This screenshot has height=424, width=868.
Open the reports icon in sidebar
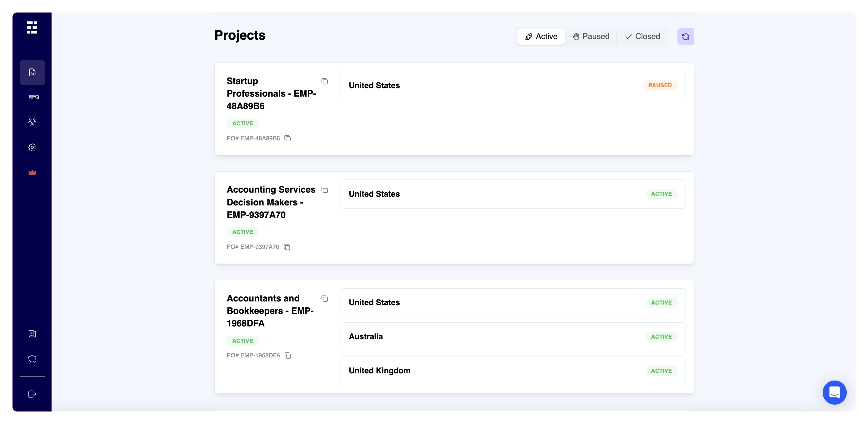[x=32, y=73]
